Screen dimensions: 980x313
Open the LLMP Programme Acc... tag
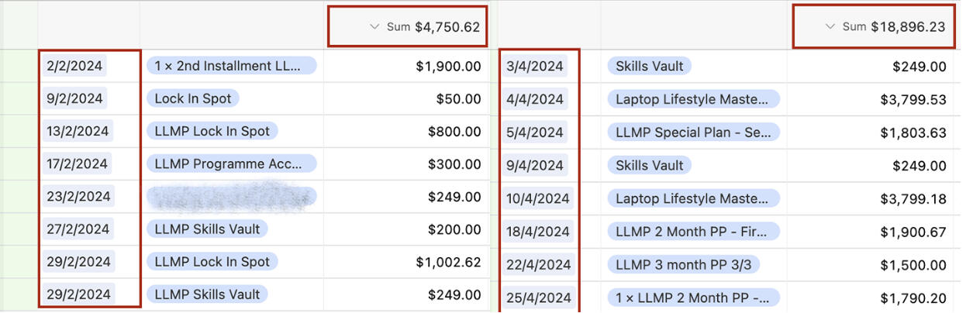[x=231, y=163]
